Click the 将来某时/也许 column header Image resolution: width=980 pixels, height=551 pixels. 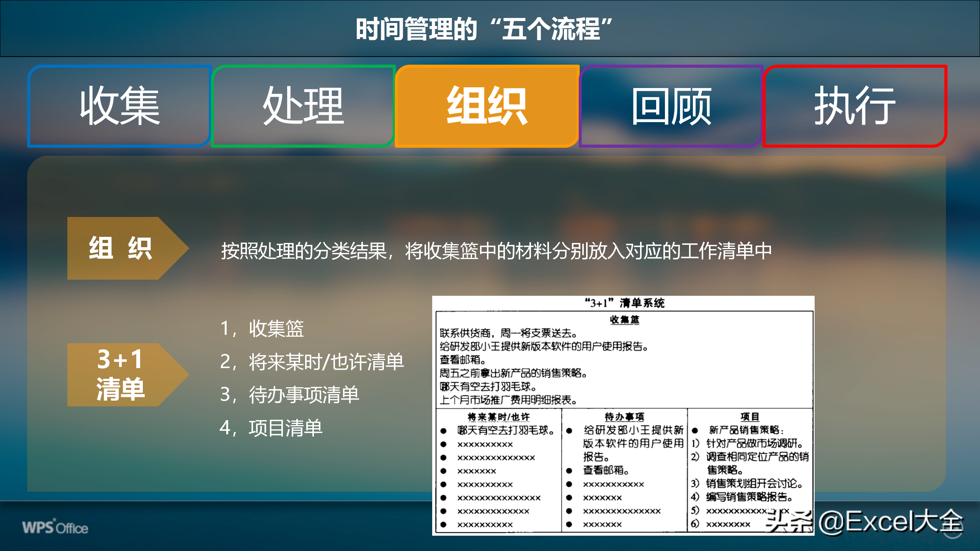pos(498,417)
